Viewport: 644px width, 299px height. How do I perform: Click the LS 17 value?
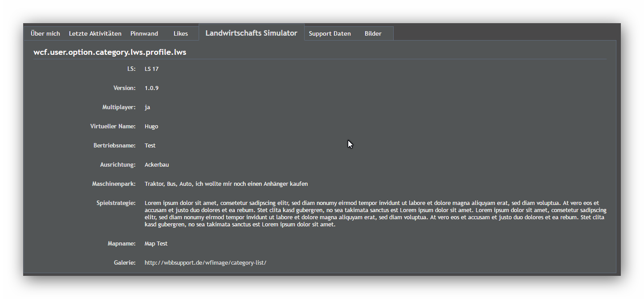pos(151,69)
